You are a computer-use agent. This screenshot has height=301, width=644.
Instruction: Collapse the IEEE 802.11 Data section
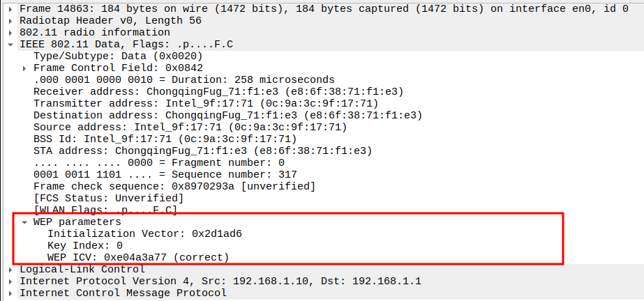click(11, 44)
